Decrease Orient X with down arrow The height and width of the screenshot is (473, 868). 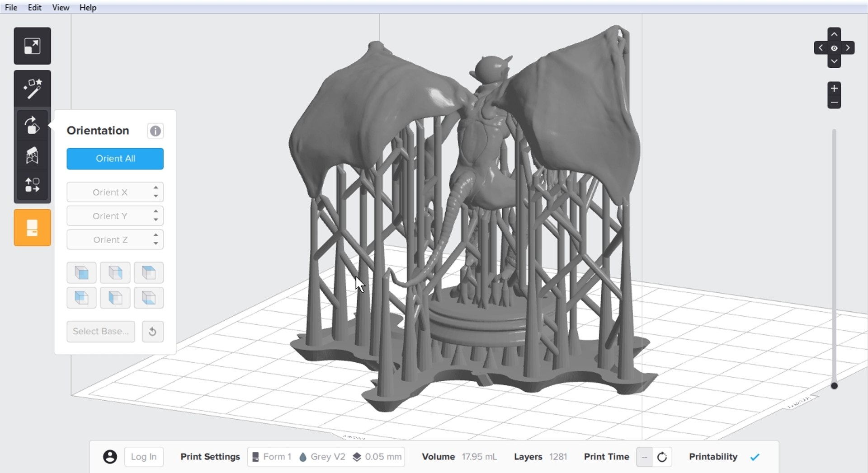(156, 196)
